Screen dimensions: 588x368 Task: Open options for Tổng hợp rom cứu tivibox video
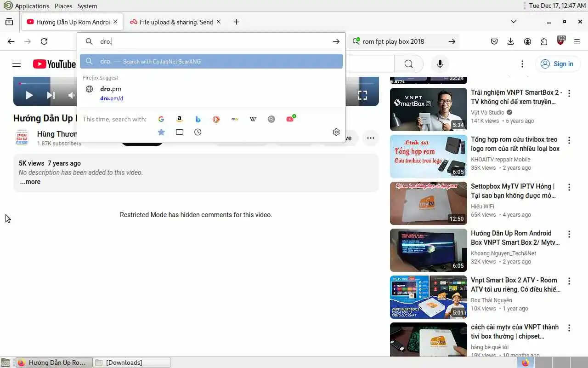(569, 140)
